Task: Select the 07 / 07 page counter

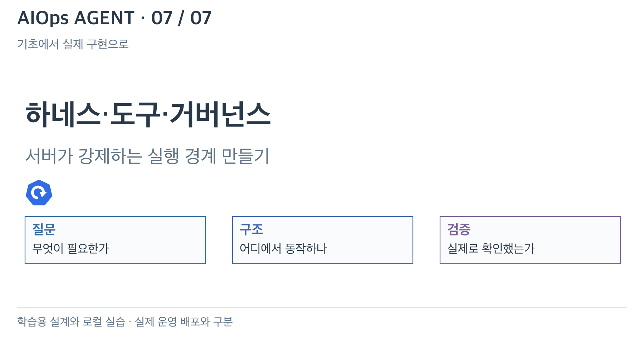Action: [x=181, y=18]
